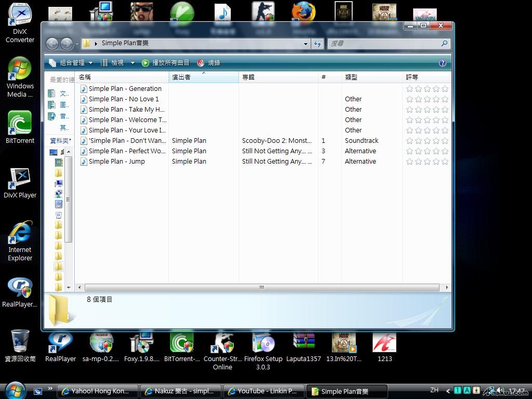Open the music note file icon on desktop
The image size is (532, 399).
[x=222, y=13]
